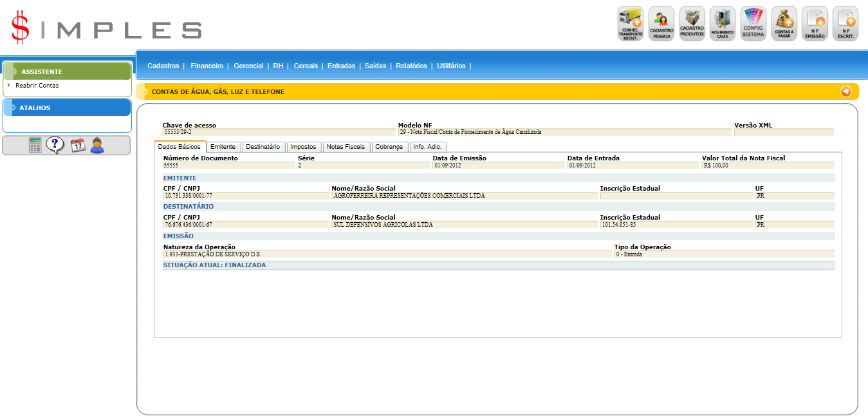Switch to the Impostos tab
The height and width of the screenshot is (416, 868).
tap(303, 147)
